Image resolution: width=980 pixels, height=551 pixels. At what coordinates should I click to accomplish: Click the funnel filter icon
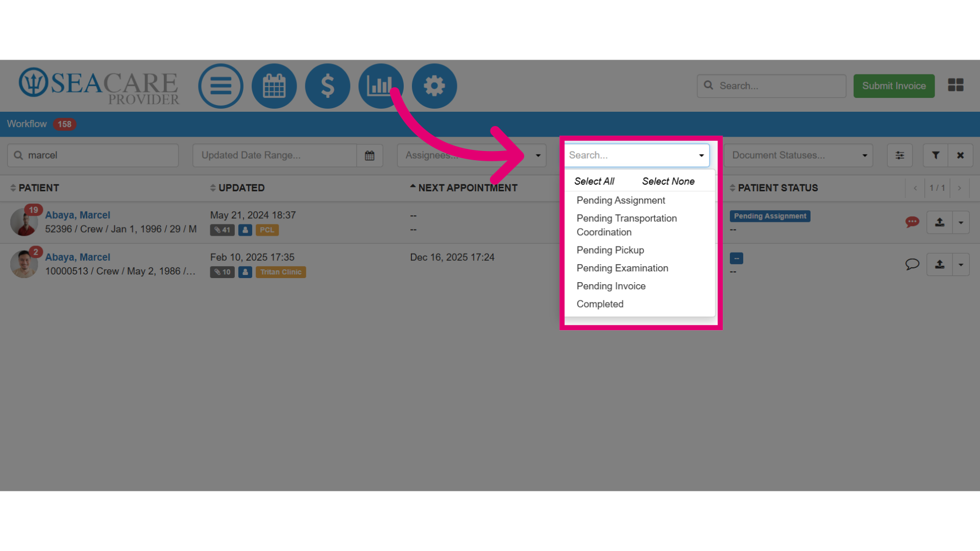tap(936, 155)
